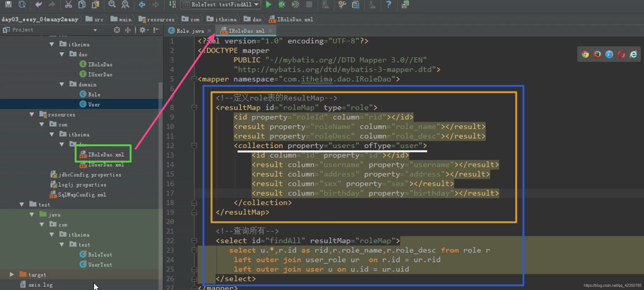The image size is (644, 290).
Task: Navigate Back with the left arrow
Action: (142, 4)
